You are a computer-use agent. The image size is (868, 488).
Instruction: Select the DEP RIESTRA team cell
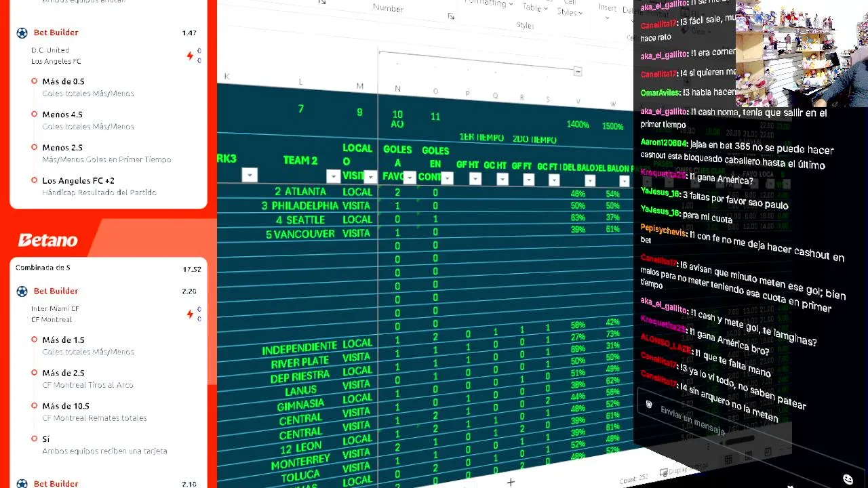pyautogui.click(x=300, y=377)
